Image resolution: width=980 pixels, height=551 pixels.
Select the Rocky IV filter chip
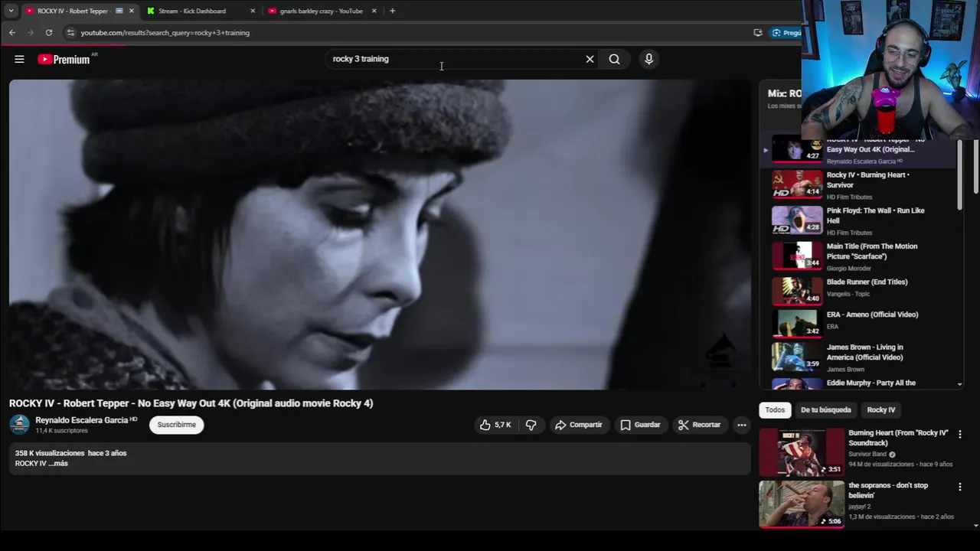[880, 410]
